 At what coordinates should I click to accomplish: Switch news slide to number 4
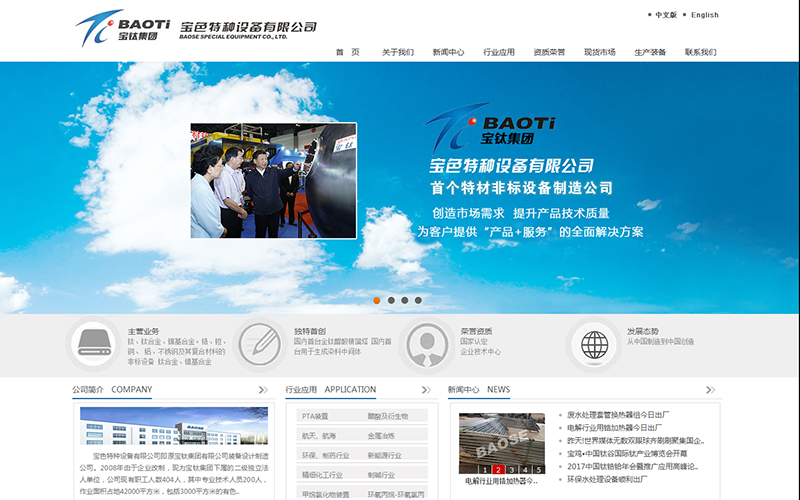tap(525, 469)
